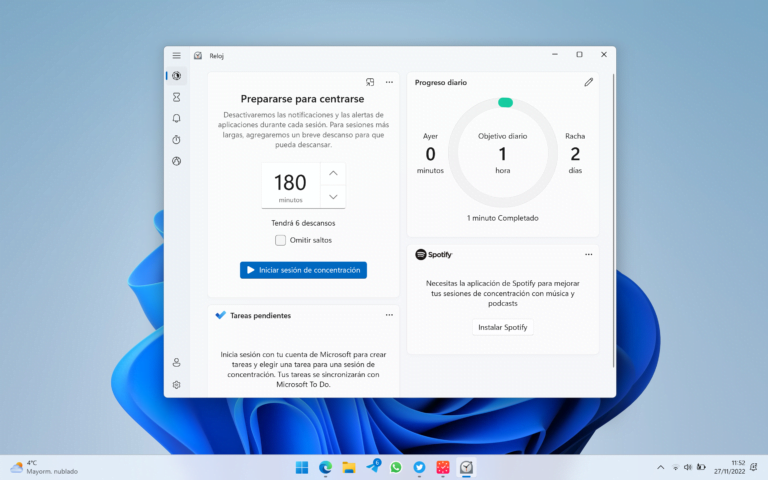Maximize the Reloj window
Image resolution: width=768 pixels, height=480 pixels.
(579, 54)
